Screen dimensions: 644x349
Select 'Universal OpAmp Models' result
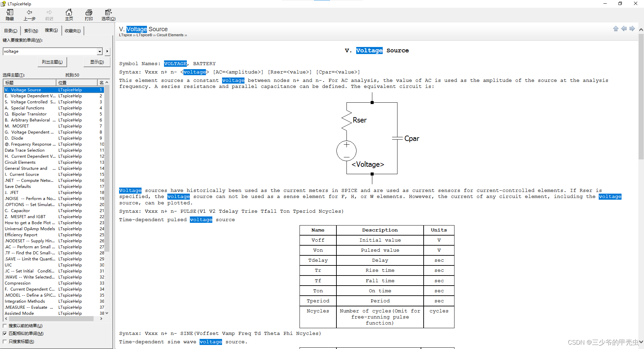tap(54, 229)
